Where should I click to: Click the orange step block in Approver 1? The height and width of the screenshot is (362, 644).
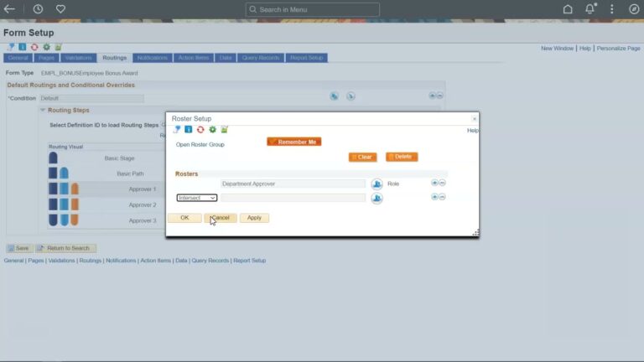(75, 189)
